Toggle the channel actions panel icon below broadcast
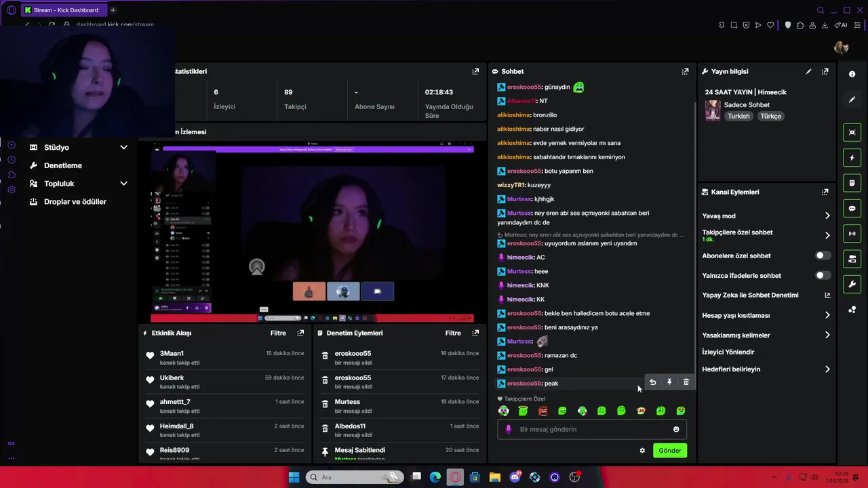This screenshot has height=488, width=868. 852,259
